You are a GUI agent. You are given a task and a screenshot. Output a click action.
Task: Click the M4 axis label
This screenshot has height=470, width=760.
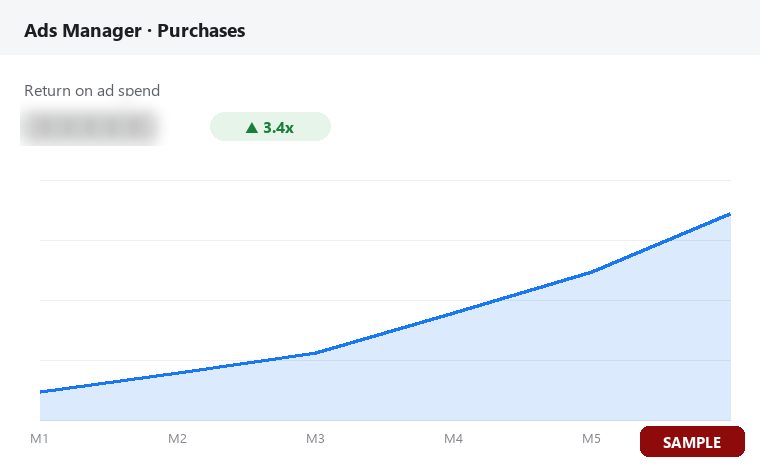tap(453, 439)
